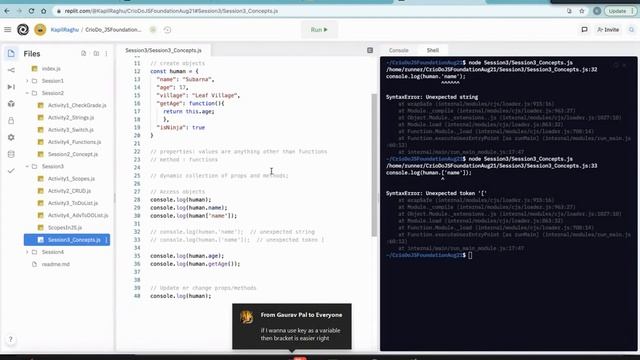Go to browser home page
The height and width of the screenshot is (360, 640).
pos(44,11)
